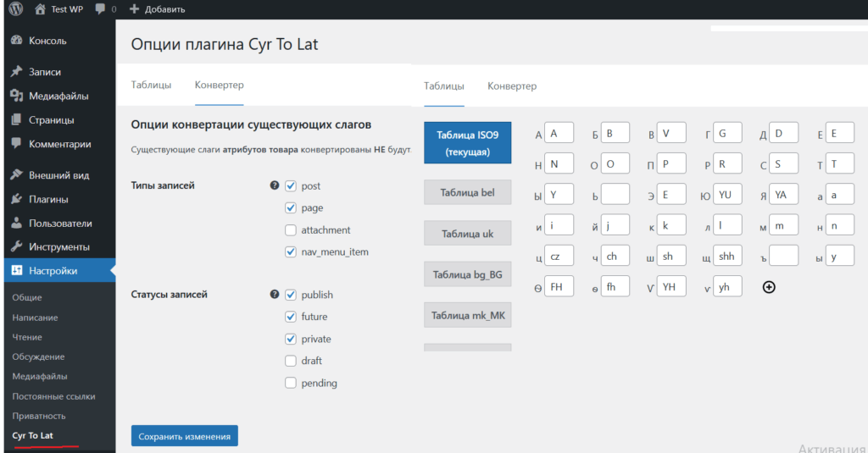Screen dimensions: 868x453
Task: Choose the Таблица uk table
Action: click(x=467, y=234)
